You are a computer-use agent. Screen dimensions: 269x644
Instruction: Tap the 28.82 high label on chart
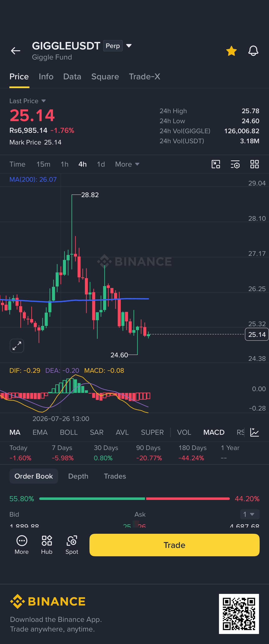[x=90, y=195]
